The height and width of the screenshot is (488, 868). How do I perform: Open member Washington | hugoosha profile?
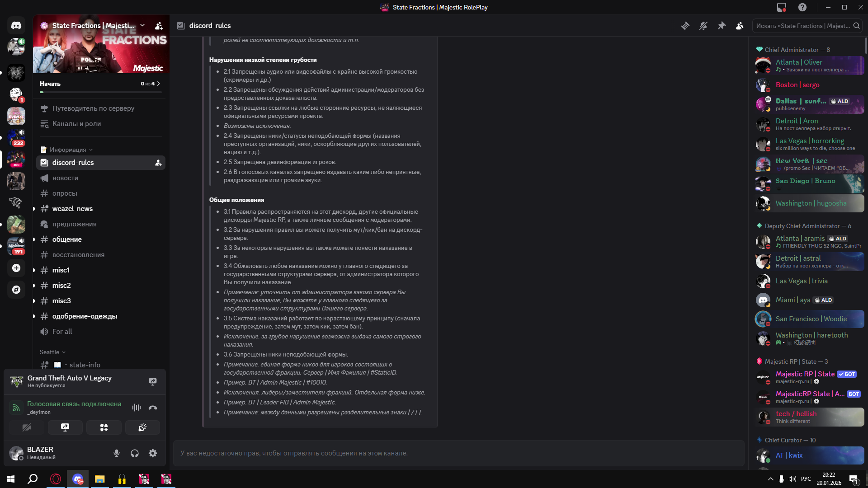tap(809, 203)
